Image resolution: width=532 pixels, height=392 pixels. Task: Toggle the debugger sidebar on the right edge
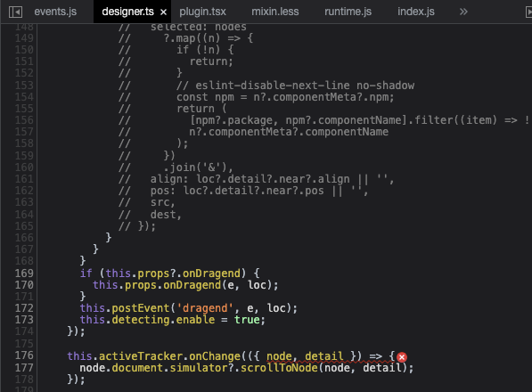click(528, 12)
